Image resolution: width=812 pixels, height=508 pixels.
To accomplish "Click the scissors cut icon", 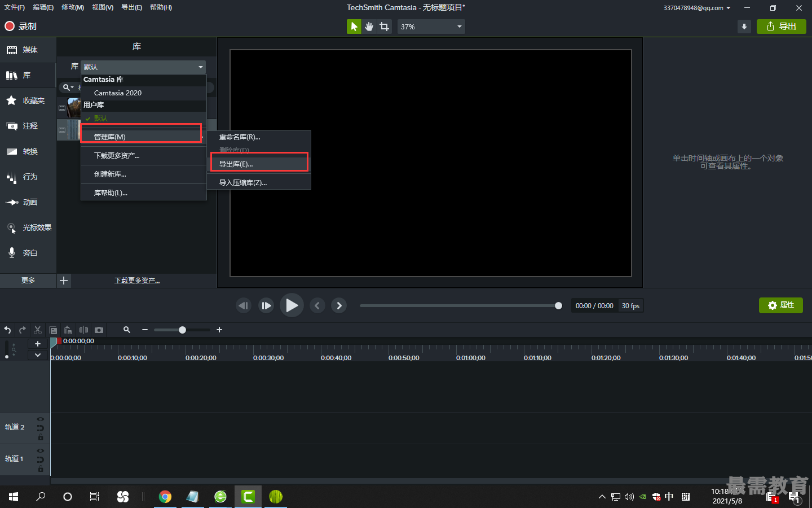I will pos(38,330).
